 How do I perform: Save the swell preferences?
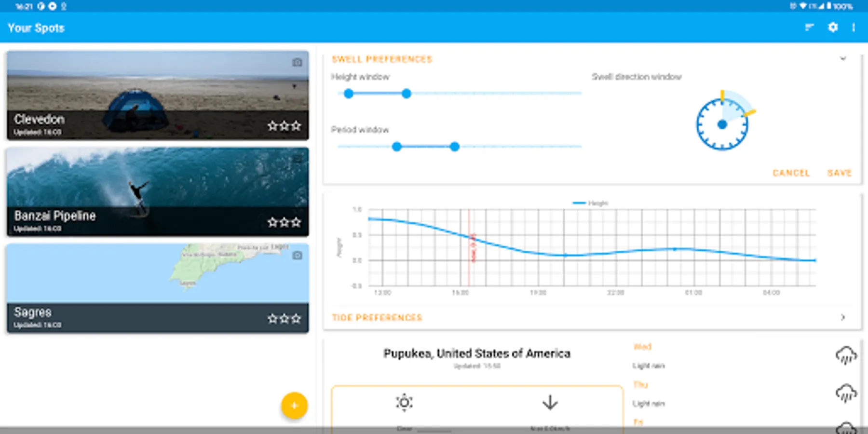[840, 173]
